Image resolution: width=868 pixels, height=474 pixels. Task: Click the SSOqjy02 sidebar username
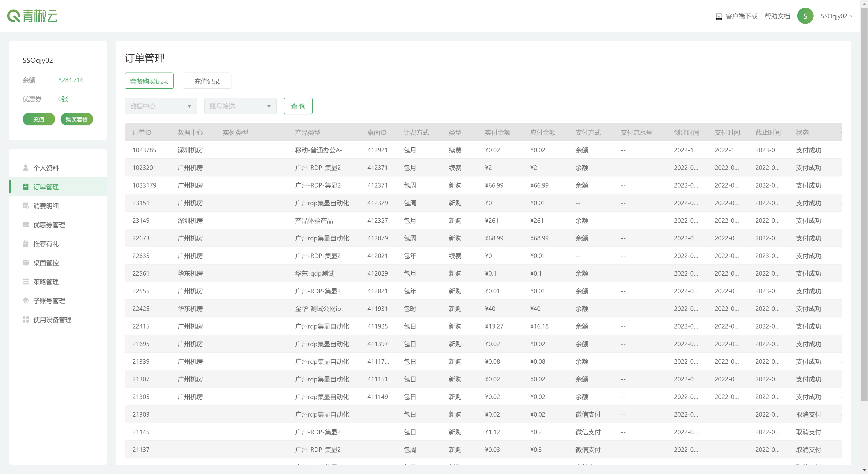click(38, 60)
